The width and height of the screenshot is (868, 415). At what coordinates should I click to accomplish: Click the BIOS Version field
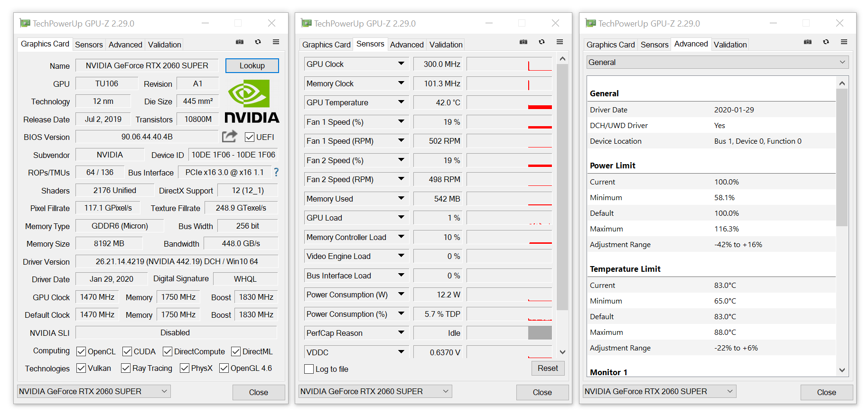pyautogui.click(x=147, y=137)
